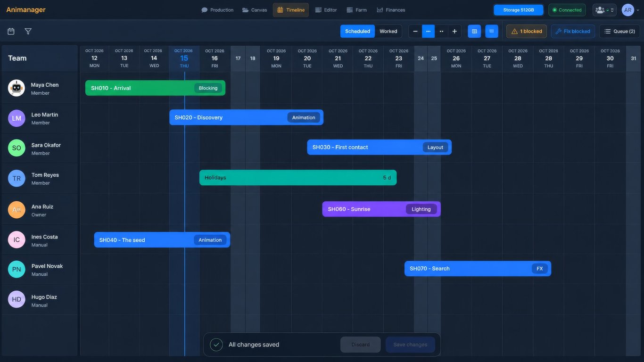The image size is (644, 362).
Task: Select the SH020 - Discovery task bar
Action: coord(247,117)
